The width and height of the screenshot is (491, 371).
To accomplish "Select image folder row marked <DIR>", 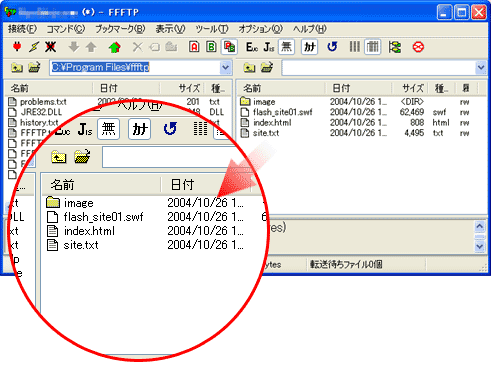I will coord(355,102).
